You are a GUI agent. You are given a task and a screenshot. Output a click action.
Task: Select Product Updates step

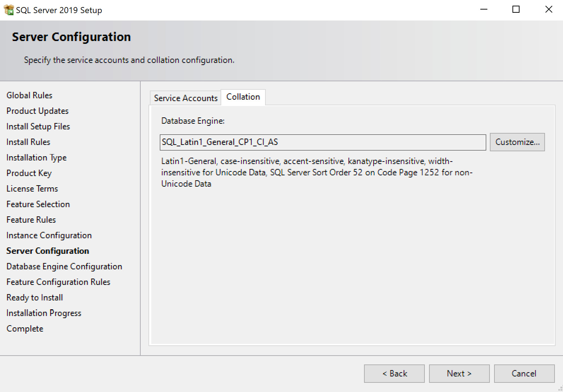tap(37, 111)
